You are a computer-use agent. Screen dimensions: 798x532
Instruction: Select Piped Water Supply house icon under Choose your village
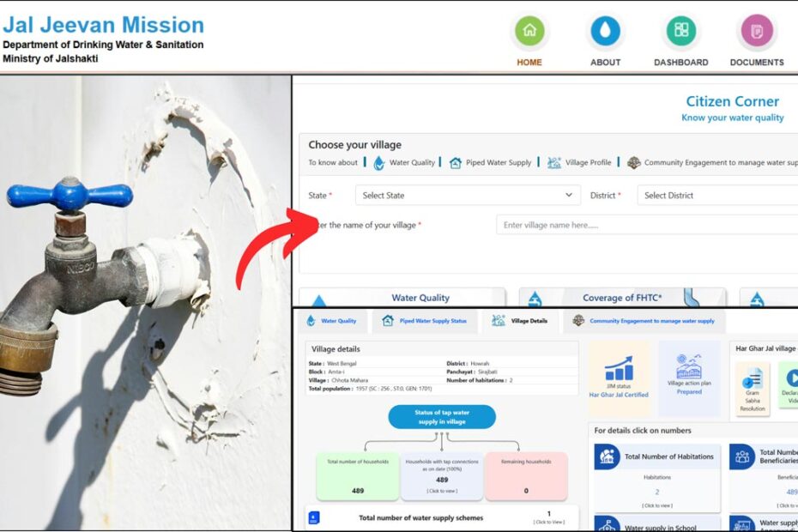(456, 163)
